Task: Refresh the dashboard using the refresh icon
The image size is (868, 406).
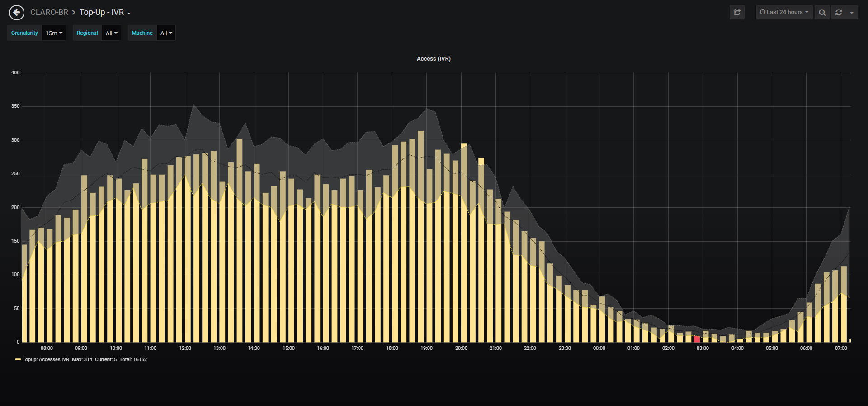Action: pos(839,12)
